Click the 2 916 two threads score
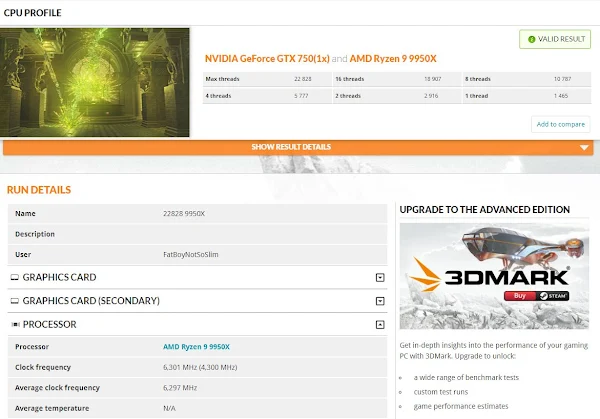 pyautogui.click(x=431, y=96)
